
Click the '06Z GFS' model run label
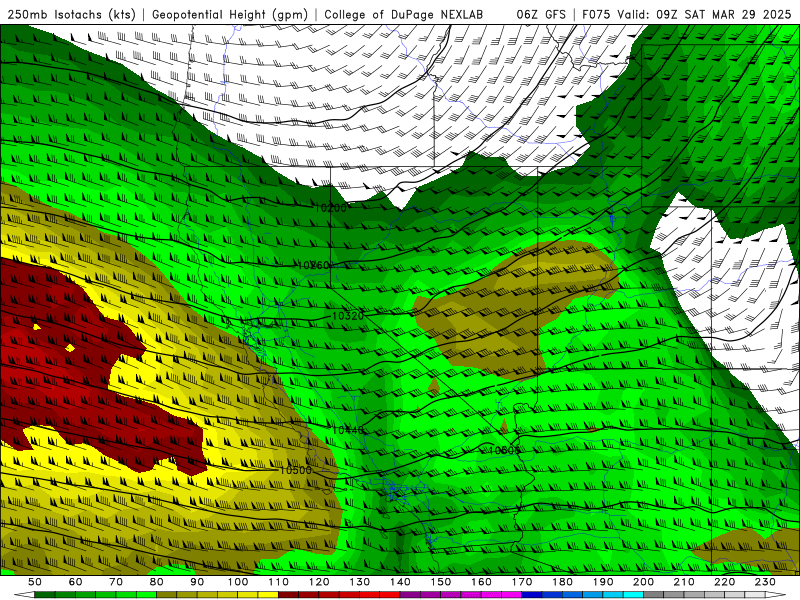coord(541,14)
